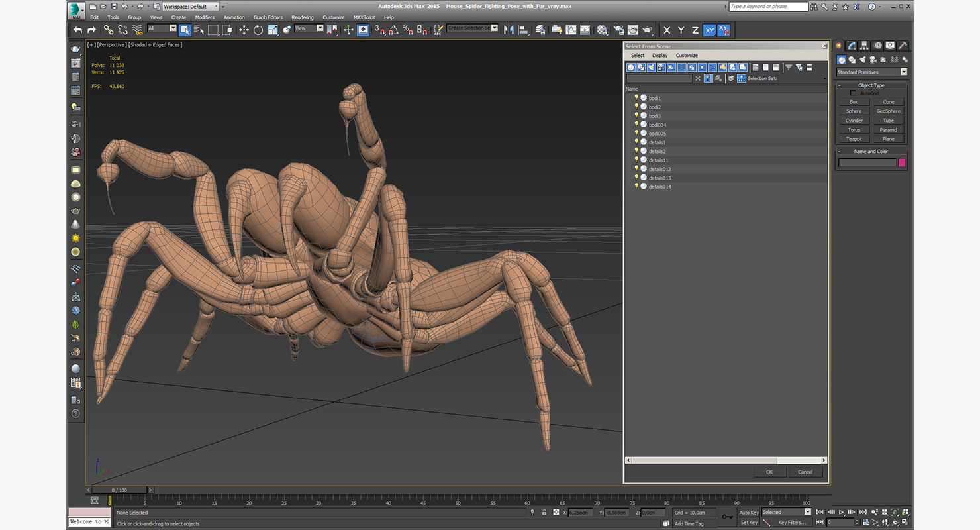Viewport: 980px width, 530px height.
Task: Click the magenta object color swatch
Action: [902, 162]
